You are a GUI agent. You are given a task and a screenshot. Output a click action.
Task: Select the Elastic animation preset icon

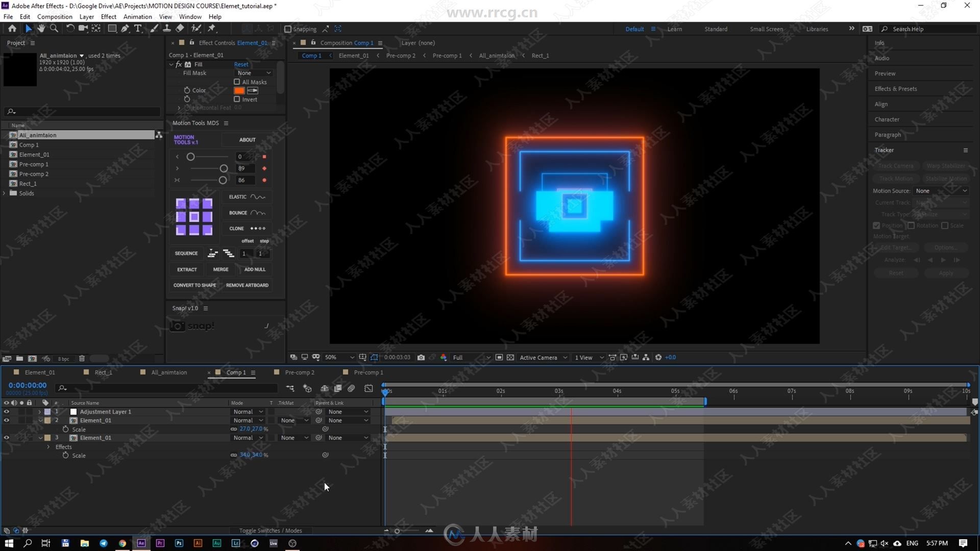258,196
